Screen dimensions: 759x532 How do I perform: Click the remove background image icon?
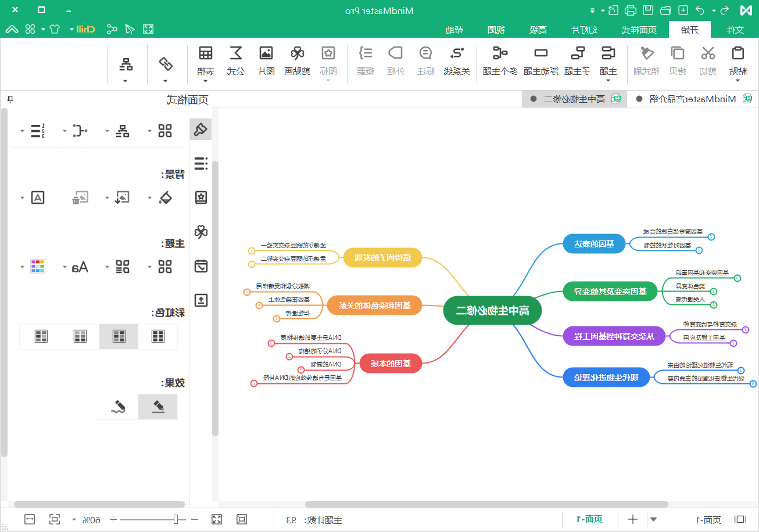coord(80,197)
